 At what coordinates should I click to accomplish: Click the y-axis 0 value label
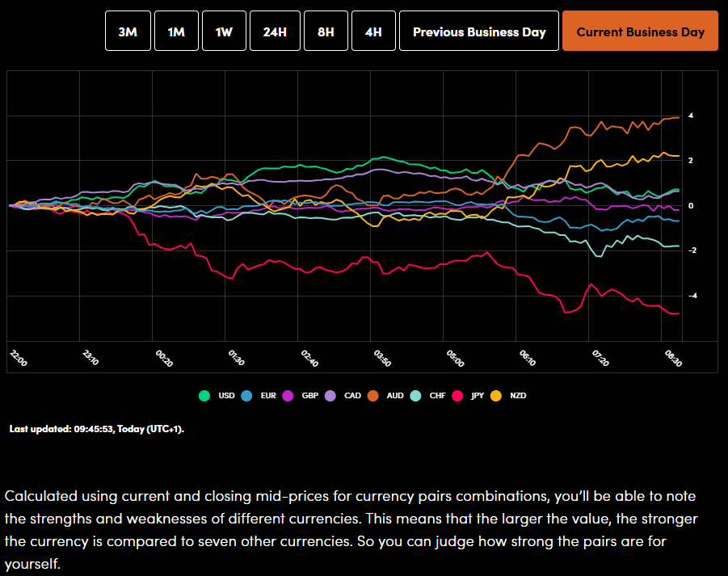pos(690,206)
